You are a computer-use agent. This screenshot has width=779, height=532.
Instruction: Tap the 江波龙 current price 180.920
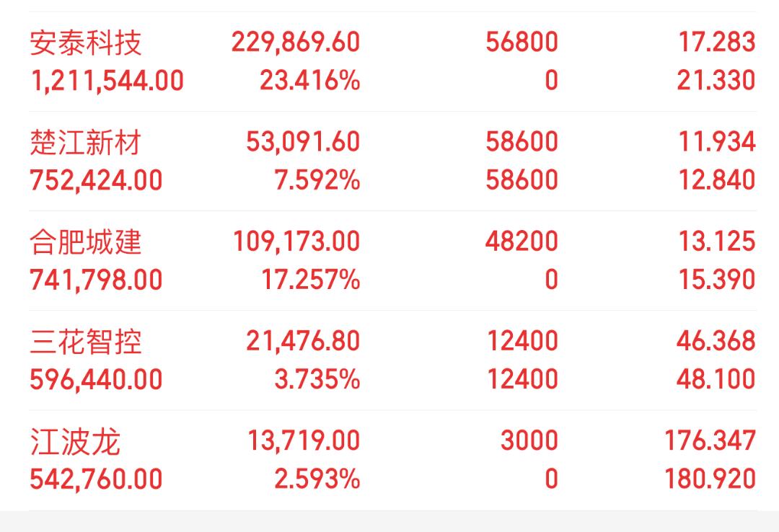[710, 479]
